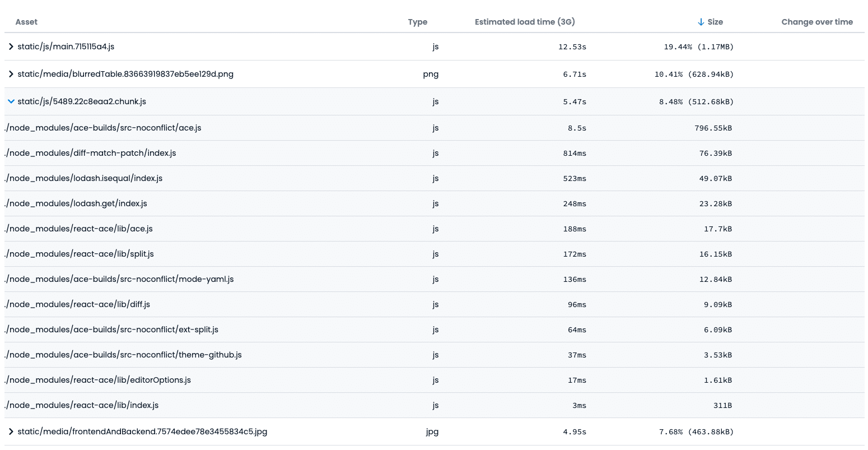The width and height of the screenshot is (868, 450).
Task: Click the 4.95s load time value
Action: pyautogui.click(x=575, y=432)
